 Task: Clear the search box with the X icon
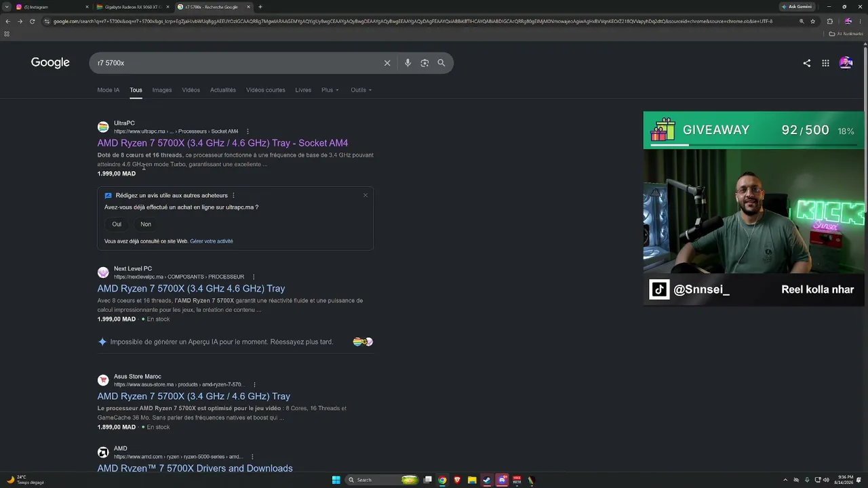coord(387,63)
